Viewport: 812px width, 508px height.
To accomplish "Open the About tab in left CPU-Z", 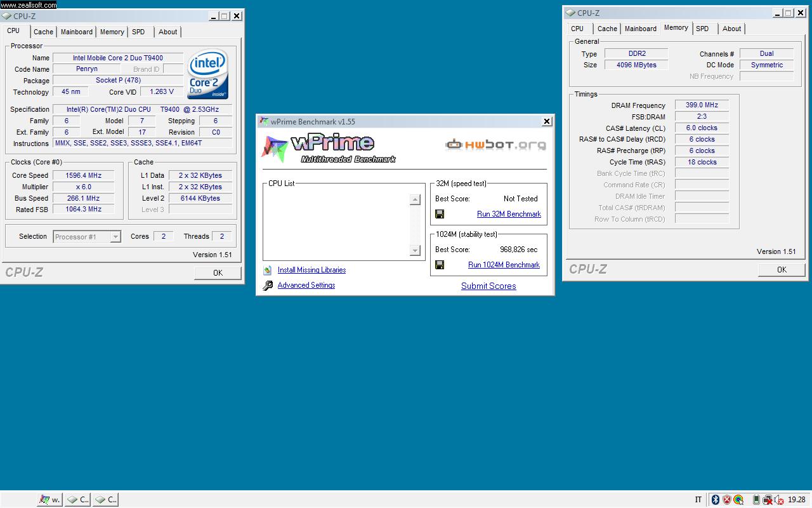I will [168, 32].
